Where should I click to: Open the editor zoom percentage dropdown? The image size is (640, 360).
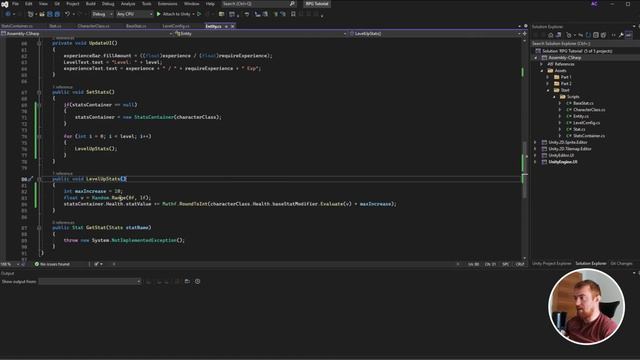pos(10,264)
